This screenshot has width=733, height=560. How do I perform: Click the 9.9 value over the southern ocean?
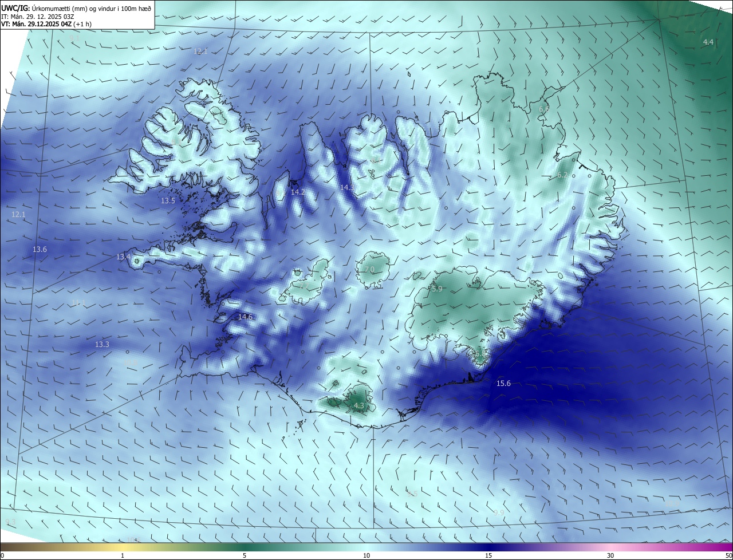[499, 512]
